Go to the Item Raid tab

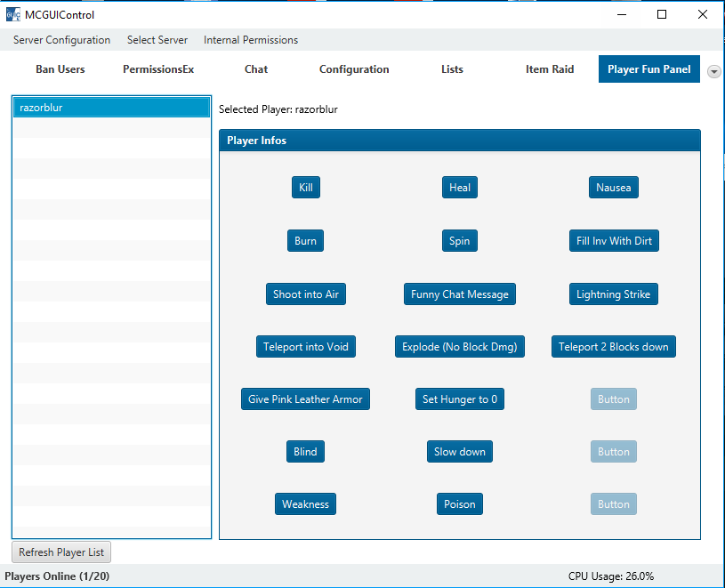pyautogui.click(x=550, y=69)
